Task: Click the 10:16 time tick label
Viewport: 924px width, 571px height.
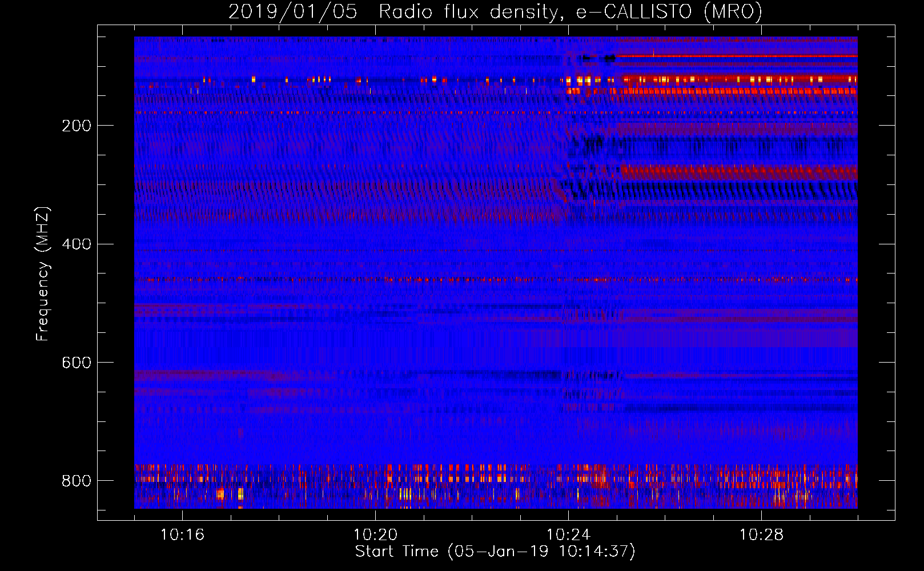Action: point(182,535)
